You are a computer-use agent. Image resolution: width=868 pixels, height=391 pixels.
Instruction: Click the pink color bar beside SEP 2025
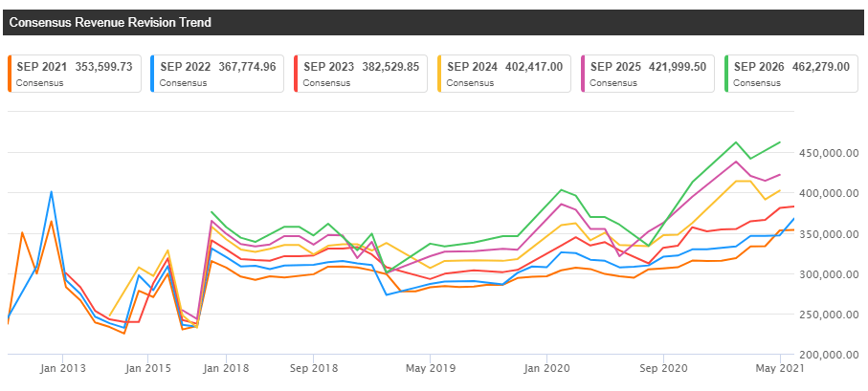click(x=583, y=74)
